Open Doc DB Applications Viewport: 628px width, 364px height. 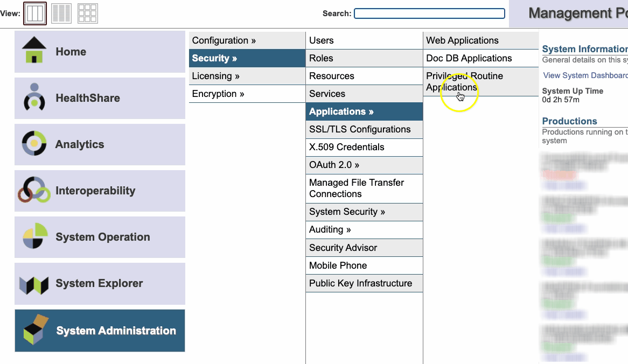coord(480,58)
